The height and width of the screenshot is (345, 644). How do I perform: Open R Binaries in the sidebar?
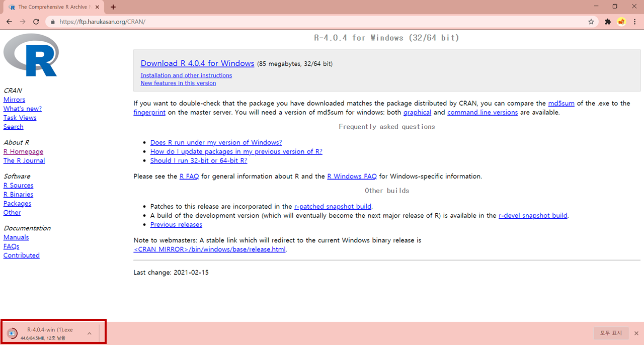coord(18,194)
